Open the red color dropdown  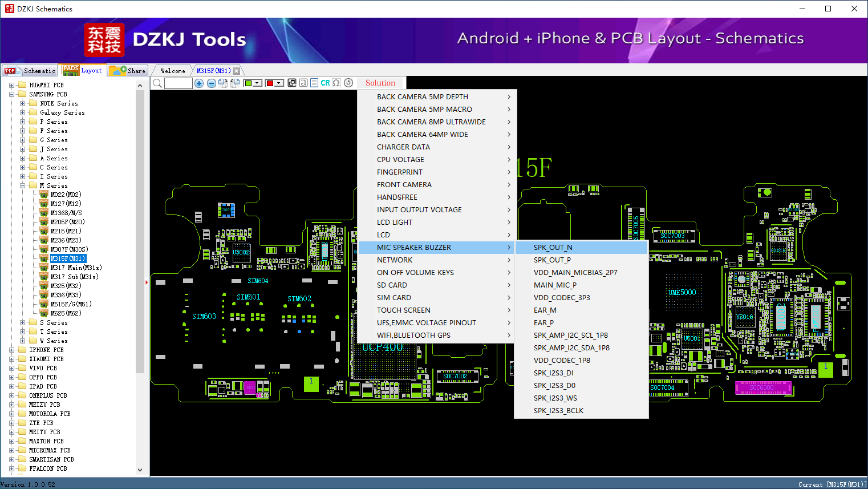point(279,83)
